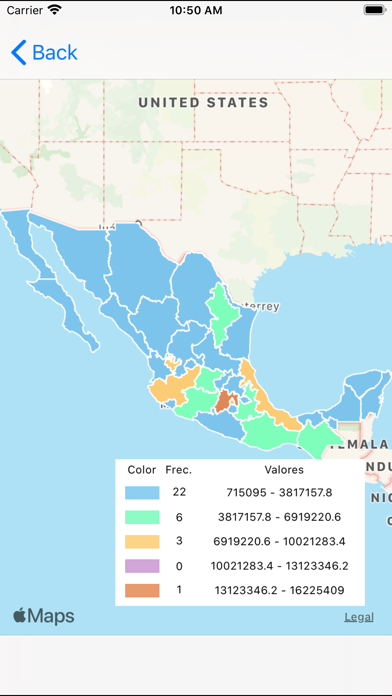392x696 pixels.
Task: Click the legend value range 3817157.8 - 6919220.6
Action: (279, 517)
